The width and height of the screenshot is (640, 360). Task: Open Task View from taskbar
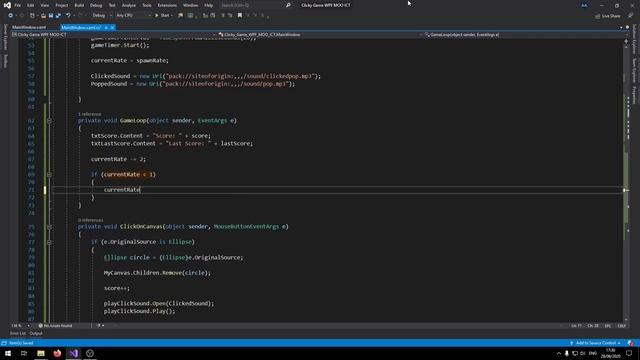pos(24,353)
